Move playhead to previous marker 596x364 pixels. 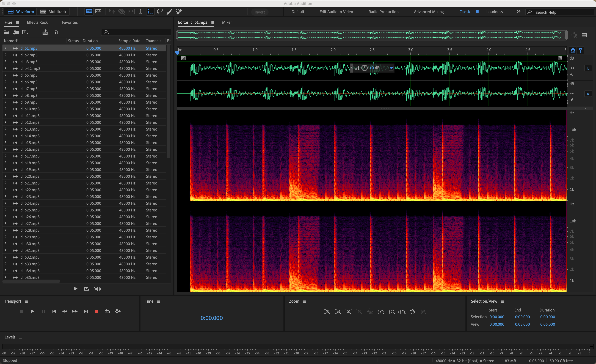(54, 311)
